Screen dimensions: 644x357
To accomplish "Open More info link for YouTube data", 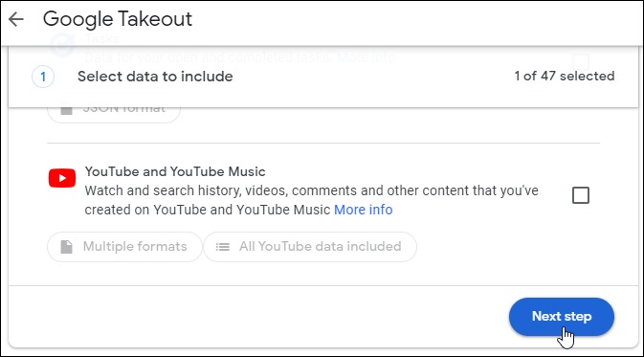I will click(x=363, y=210).
